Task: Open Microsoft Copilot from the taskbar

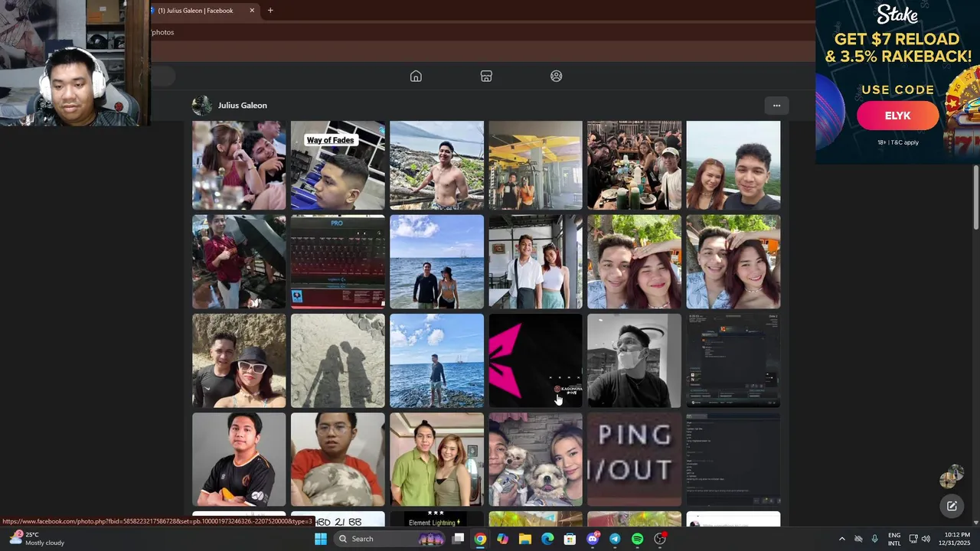Action: click(502, 539)
